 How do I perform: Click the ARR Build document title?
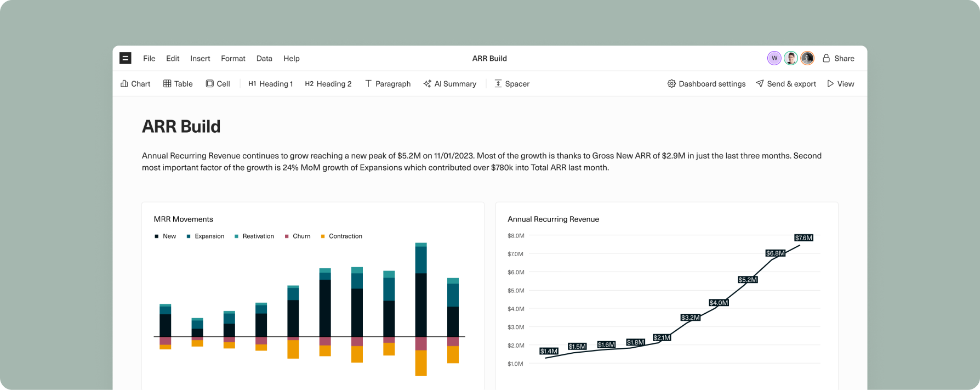point(489,58)
